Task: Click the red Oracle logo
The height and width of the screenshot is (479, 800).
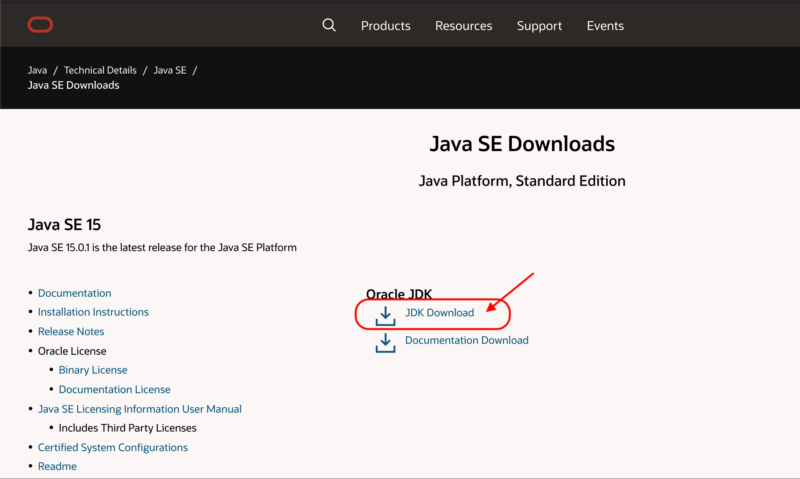Action: click(x=40, y=24)
